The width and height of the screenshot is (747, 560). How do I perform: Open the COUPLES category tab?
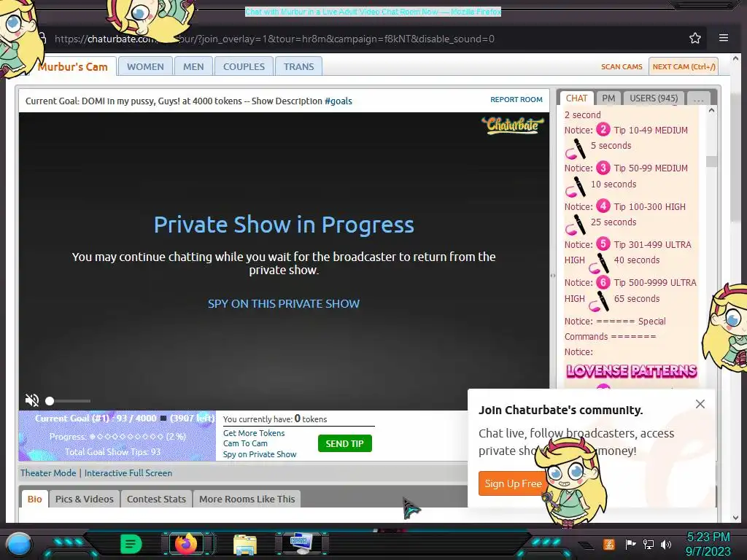coord(244,66)
